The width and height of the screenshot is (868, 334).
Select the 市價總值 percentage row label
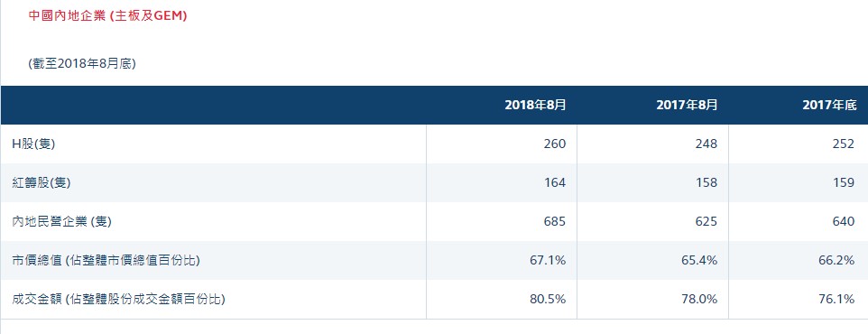[x=106, y=260]
